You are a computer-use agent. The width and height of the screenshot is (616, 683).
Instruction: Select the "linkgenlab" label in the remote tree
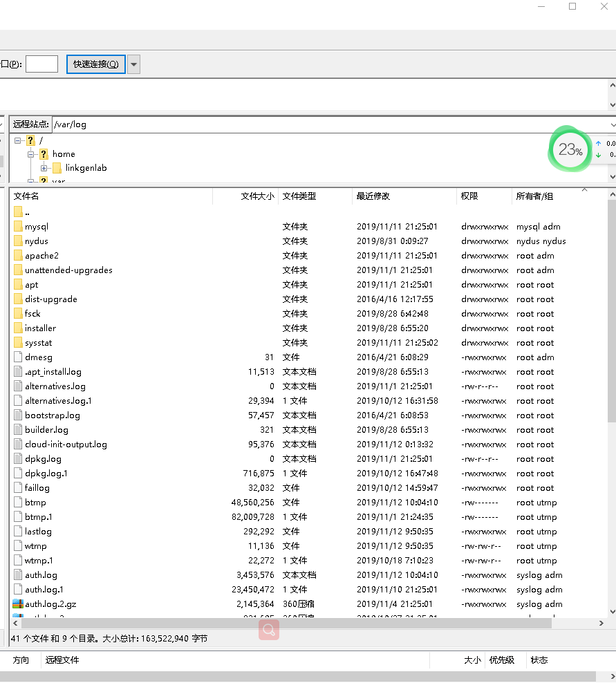pyautogui.click(x=86, y=168)
